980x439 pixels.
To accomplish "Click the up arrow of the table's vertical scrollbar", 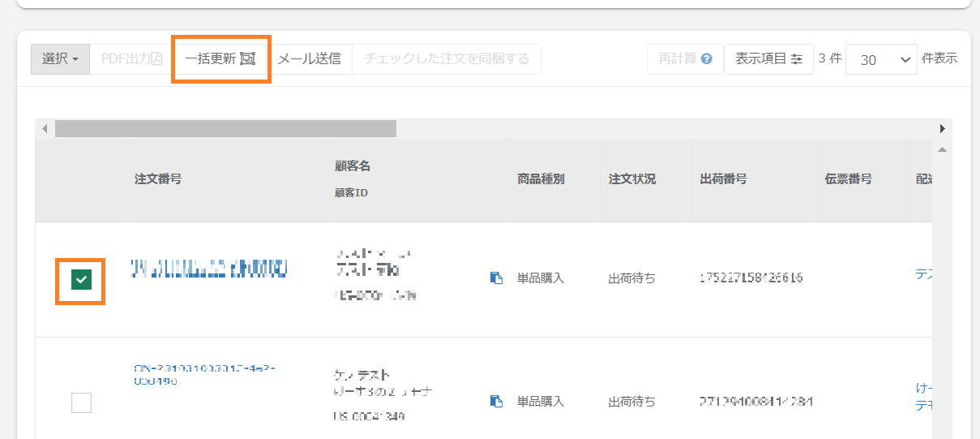I will tap(942, 150).
